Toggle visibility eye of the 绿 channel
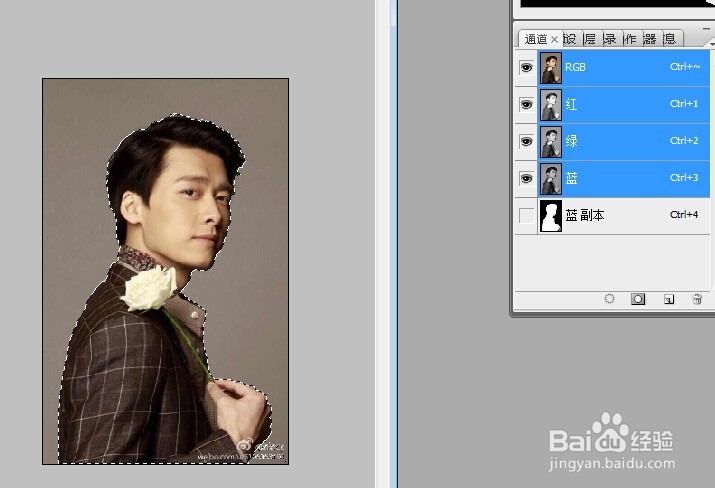Screen dimensions: 715x488 click(526, 142)
